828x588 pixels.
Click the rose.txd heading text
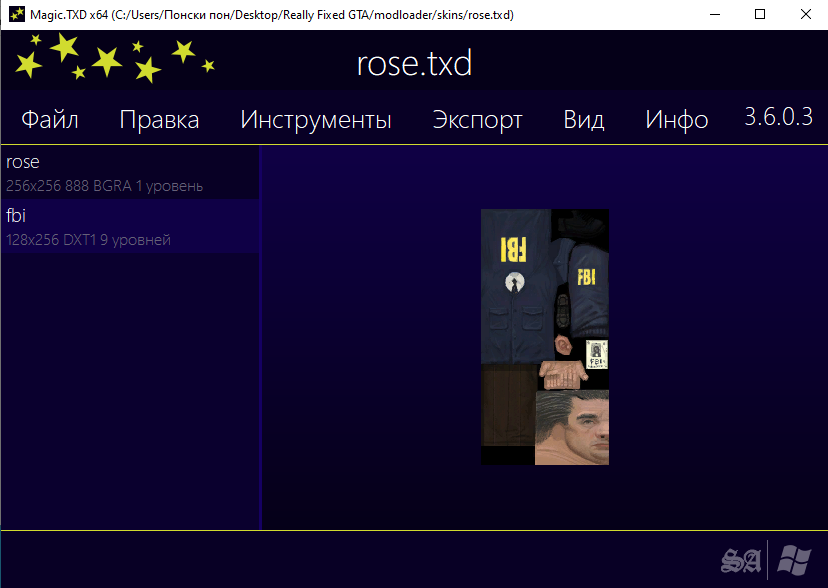click(414, 64)
